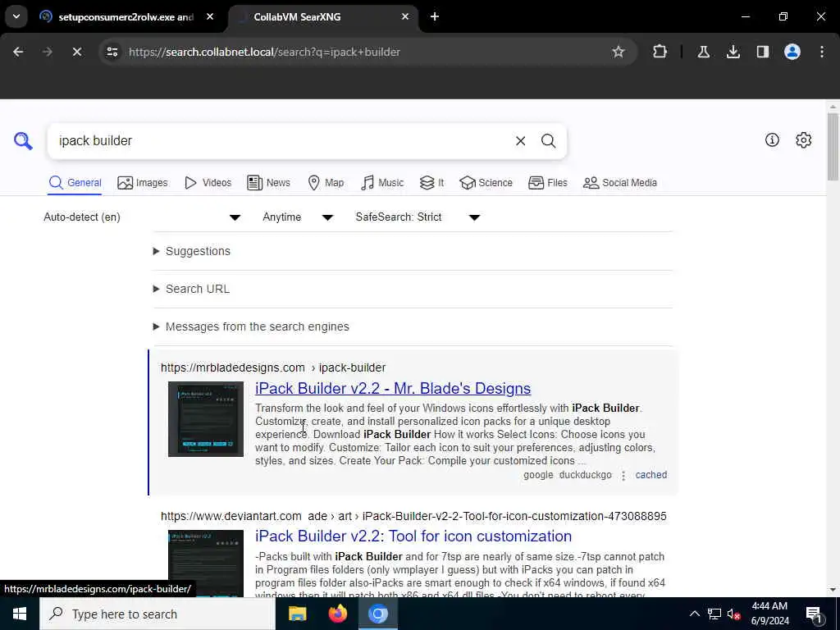Switch to It category
The width and height of the screenshot is (840, 630).
pyautogui.click(x=431, y=183)
